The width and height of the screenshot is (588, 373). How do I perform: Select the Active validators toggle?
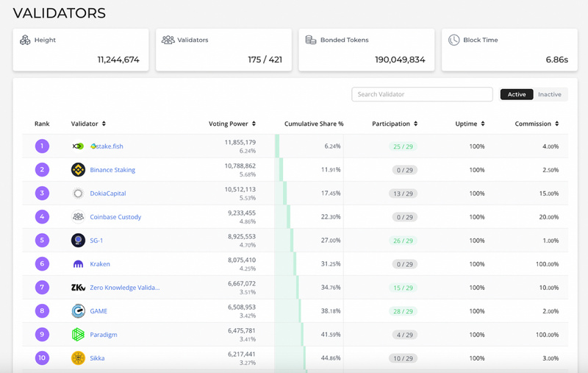(x=517, y=94)
